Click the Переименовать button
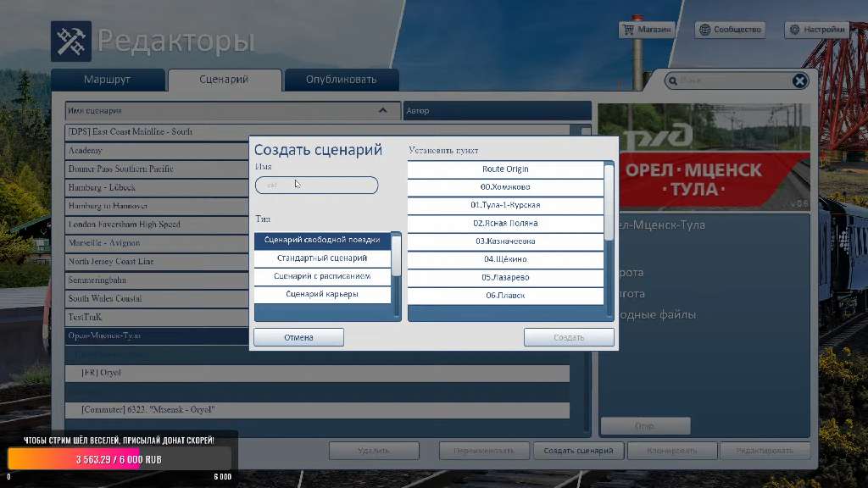This screenshot has height=488, width=868. (484, 451)
